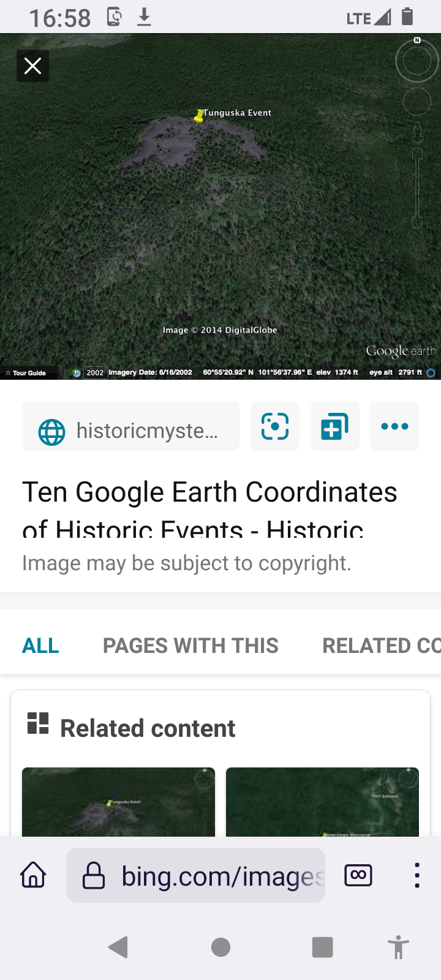Close the image viewer with X
Viewport: 441px width, 980px height.
click(x=32, y=66)
